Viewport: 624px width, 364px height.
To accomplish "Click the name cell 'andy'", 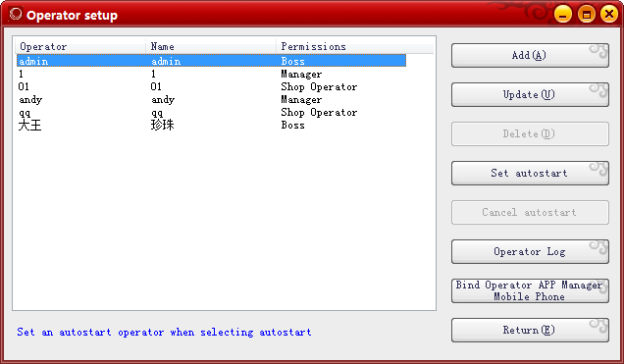I will (163, 100).
